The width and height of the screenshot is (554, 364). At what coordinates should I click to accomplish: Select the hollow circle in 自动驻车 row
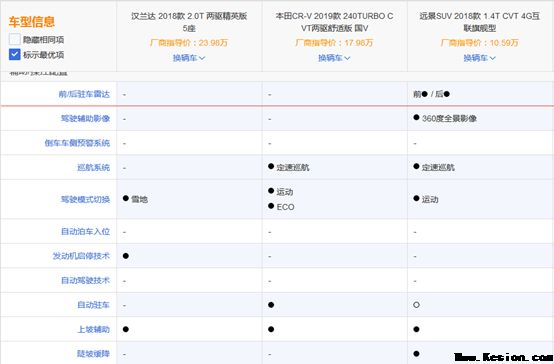click(416, 305)
